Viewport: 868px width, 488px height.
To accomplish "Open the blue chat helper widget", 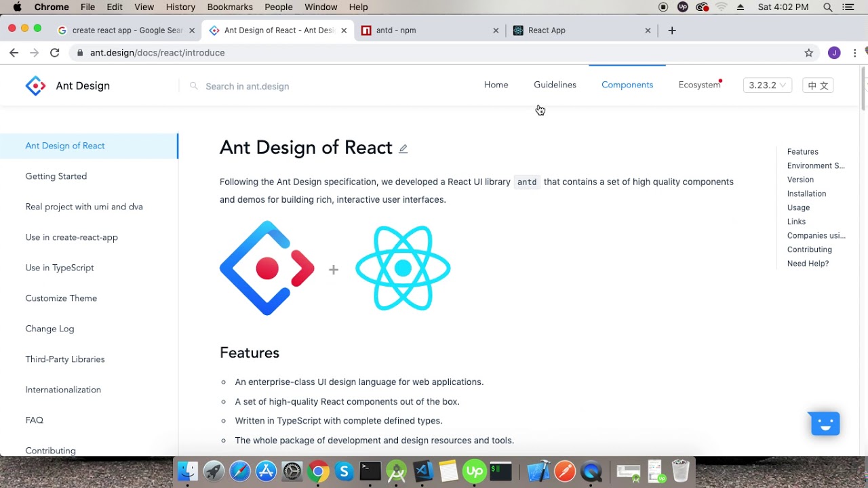I will click(825, 424).
